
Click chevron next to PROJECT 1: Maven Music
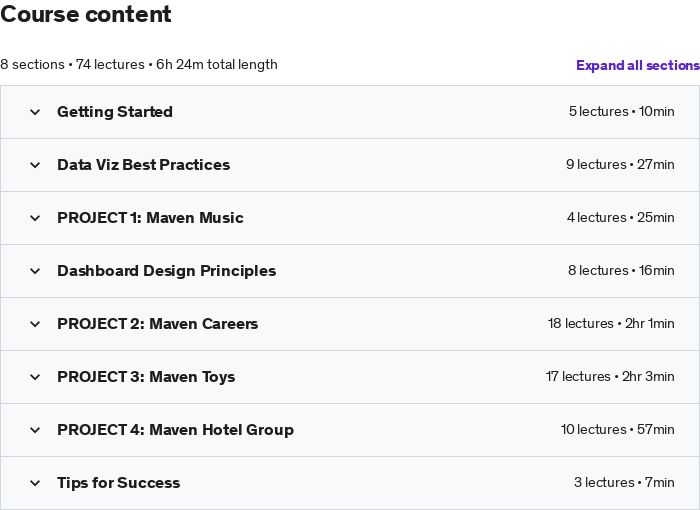[35, 218]
